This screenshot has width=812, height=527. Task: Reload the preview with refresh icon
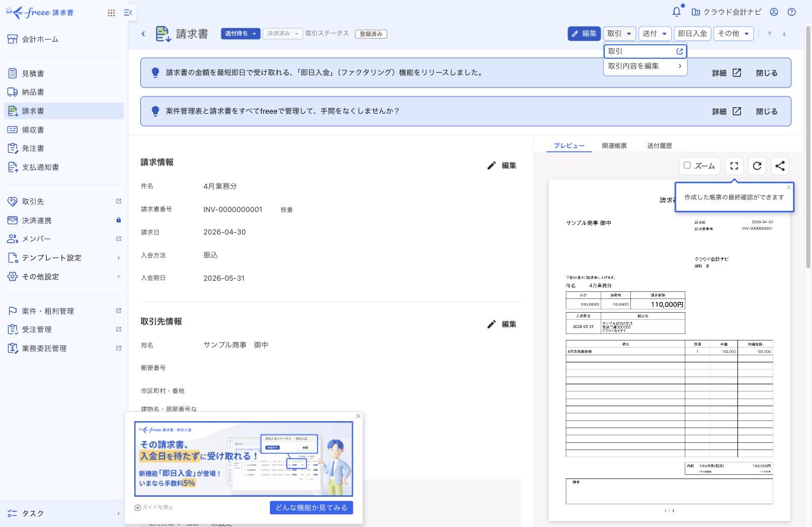(757, 166)
